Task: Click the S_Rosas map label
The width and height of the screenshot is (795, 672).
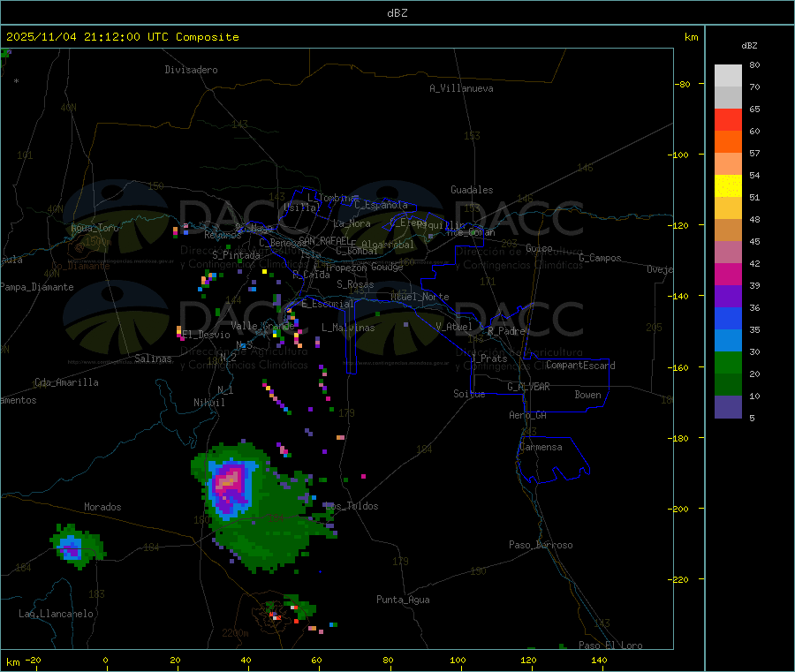Action: click(x=355, y=284)
